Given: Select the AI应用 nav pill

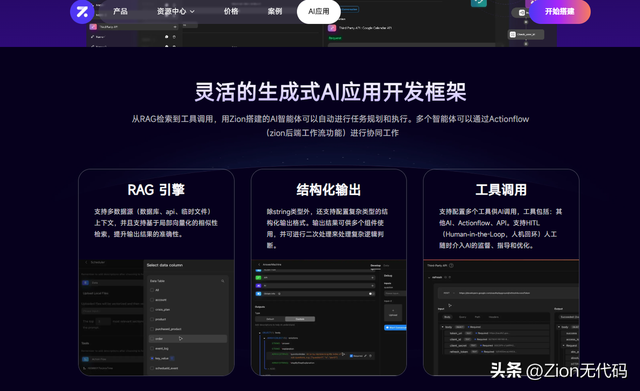Looking at the screenshot, I should pyautogui.click(x=319, y=11).
